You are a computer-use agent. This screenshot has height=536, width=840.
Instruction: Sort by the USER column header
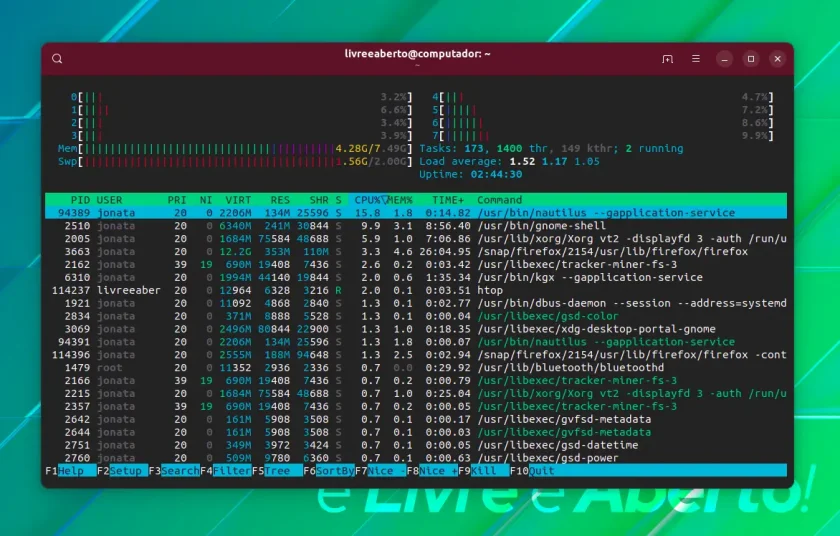[110, 200]
